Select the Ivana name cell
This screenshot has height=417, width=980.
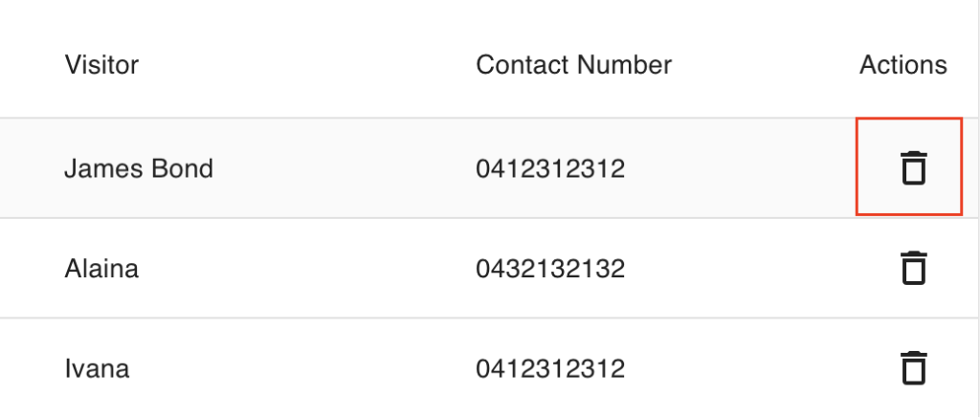pyautogui.click(x=97, y=368)
